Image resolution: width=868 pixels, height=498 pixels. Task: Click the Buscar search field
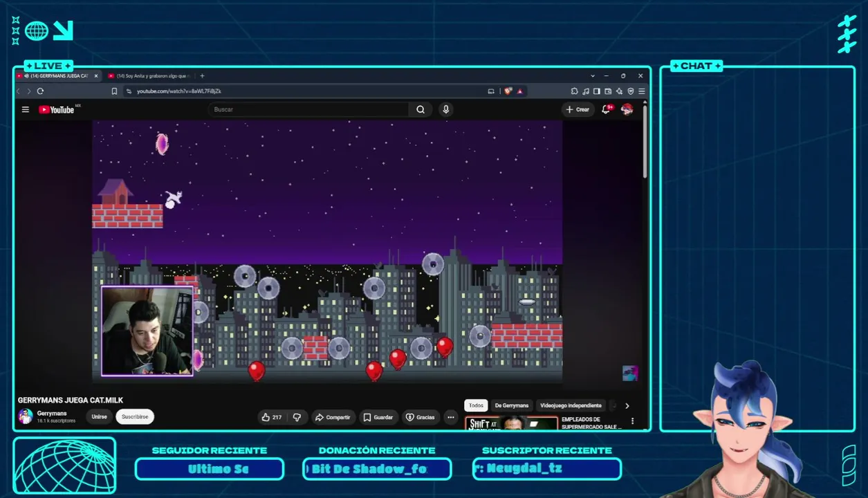[x=308, y=109]
